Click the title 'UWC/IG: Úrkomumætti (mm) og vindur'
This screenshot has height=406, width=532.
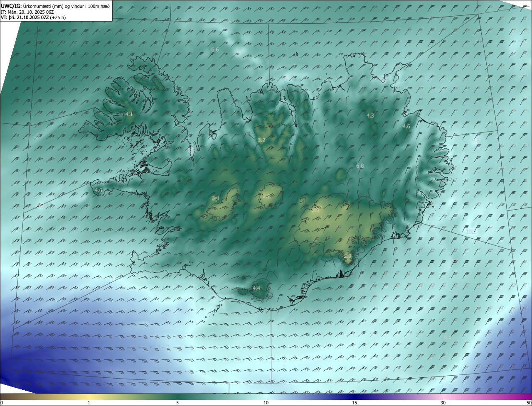(x=55, y=6)
